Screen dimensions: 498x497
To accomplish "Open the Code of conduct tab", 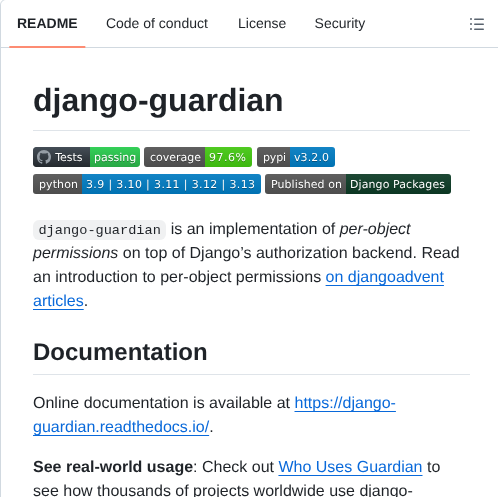I will pos(157,24).
